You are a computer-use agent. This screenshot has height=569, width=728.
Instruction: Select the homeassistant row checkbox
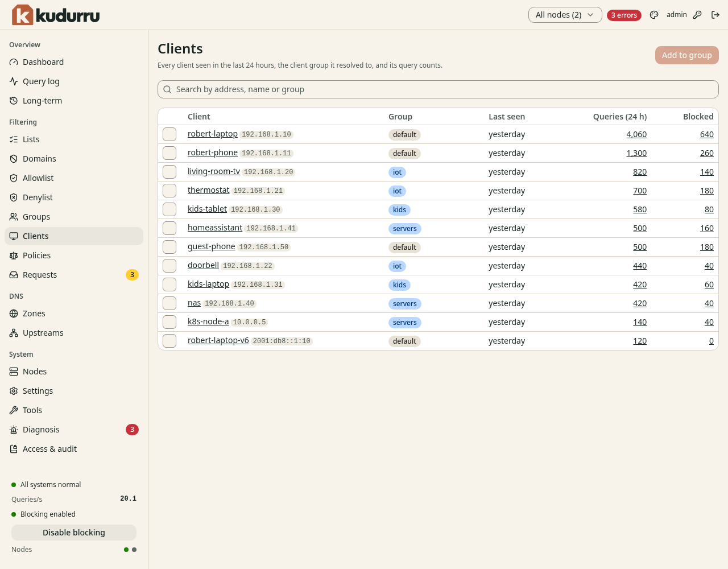coord(169,228)
